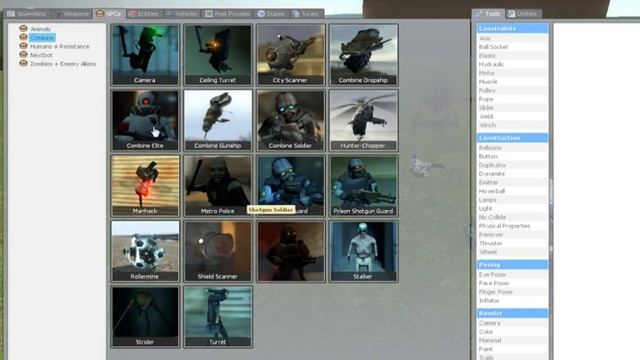
Task: Collapse the Posing tool section
Action: 512,265
